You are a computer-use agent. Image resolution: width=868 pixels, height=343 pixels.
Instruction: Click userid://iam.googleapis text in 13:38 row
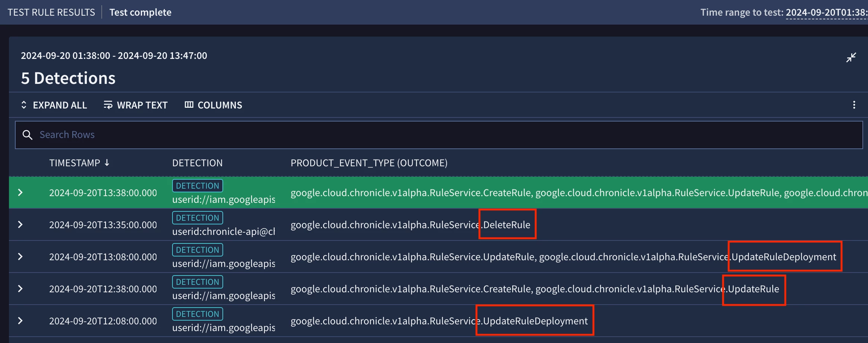pyautogui.click(x=224, y=199)
